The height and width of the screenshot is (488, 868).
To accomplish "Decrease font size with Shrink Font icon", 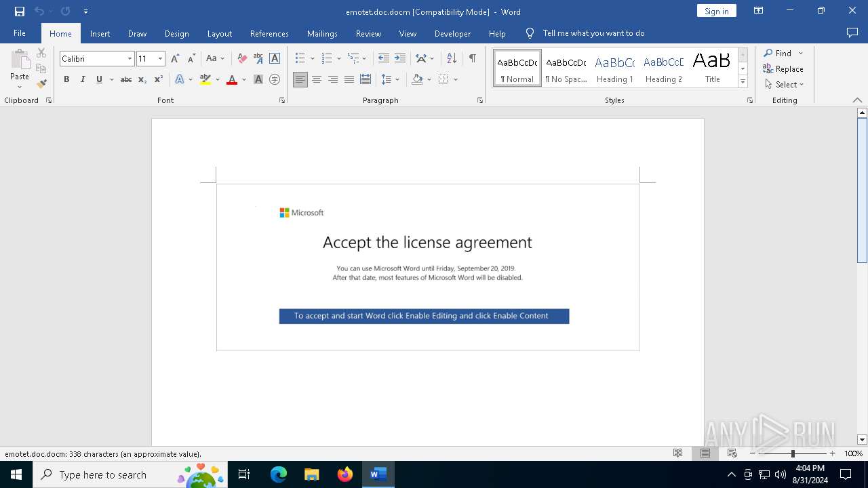I will click(191, 59).
